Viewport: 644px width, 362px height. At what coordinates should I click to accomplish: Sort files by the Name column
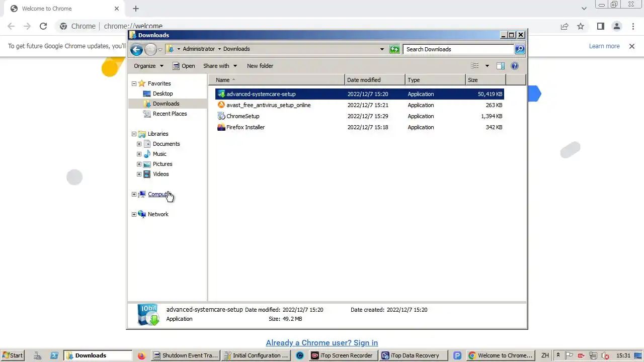[x=276, y=80]
